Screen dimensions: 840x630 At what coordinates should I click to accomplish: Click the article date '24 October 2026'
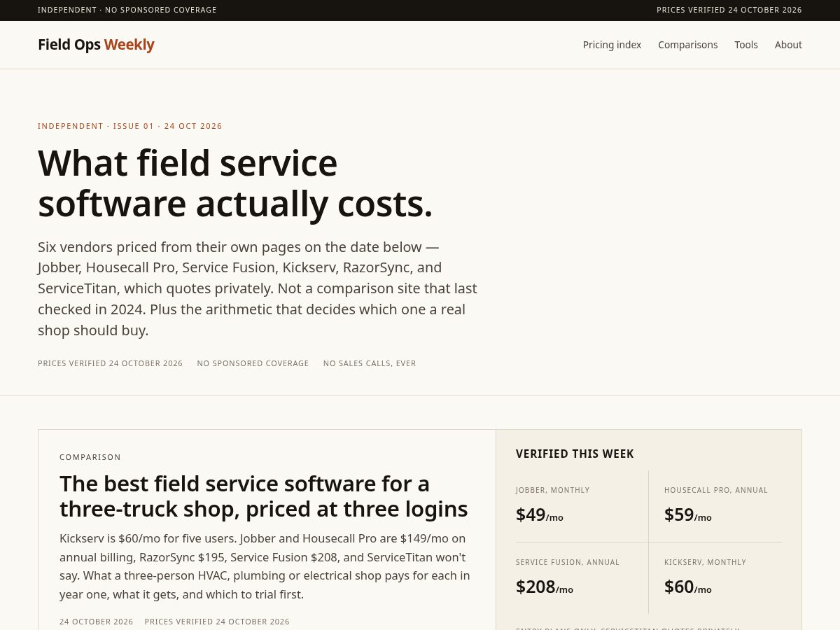pos(96,622)
